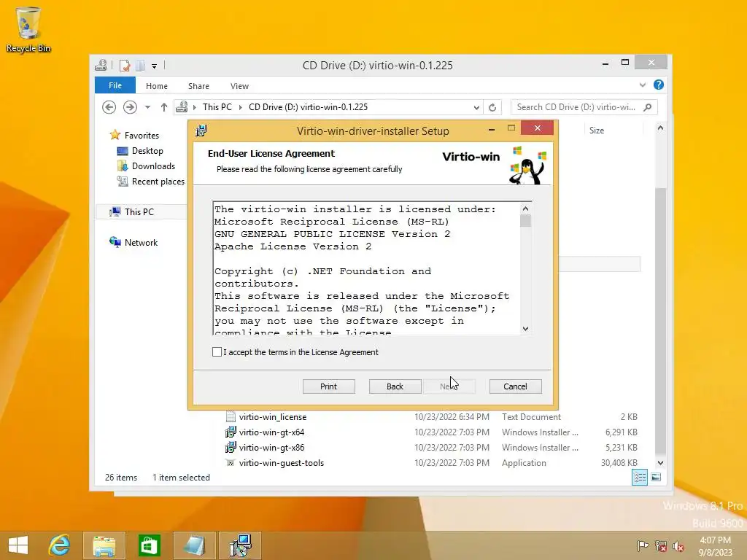Open Explorer Help with the question mark icon
Viewport: 747px width, 560px height.
click(659, 85)
